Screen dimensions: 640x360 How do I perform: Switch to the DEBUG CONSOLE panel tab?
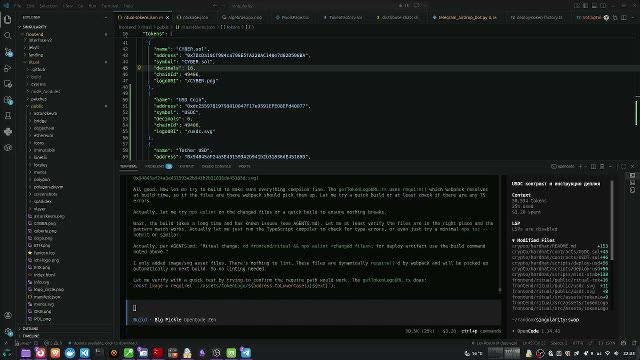(x=216, y=167)
